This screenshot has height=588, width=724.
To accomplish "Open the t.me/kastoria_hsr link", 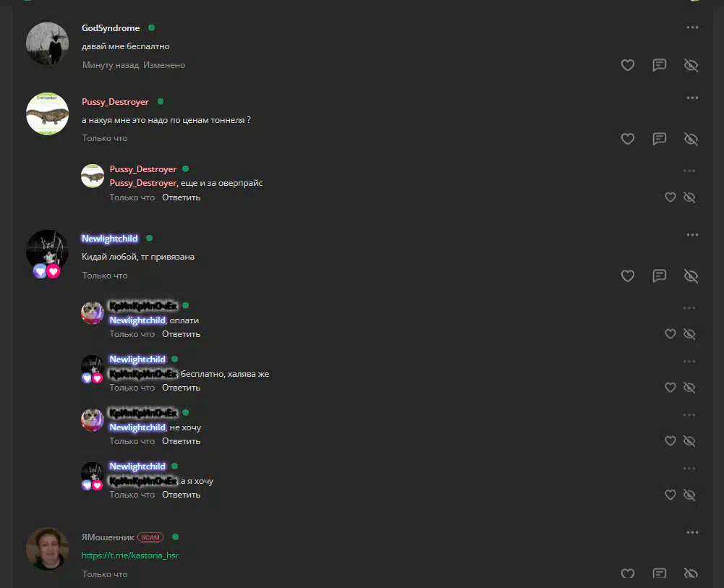I will tap(130, 555).
